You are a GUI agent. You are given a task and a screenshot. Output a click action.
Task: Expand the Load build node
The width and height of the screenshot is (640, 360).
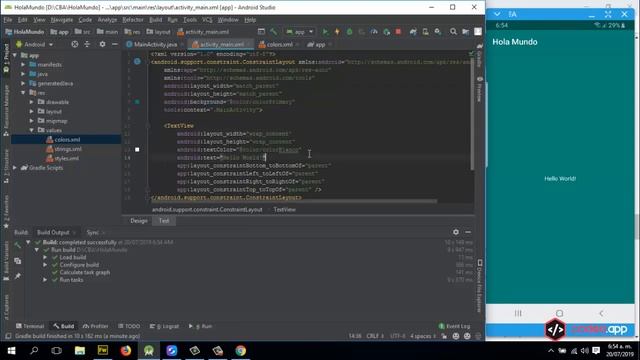45,258
